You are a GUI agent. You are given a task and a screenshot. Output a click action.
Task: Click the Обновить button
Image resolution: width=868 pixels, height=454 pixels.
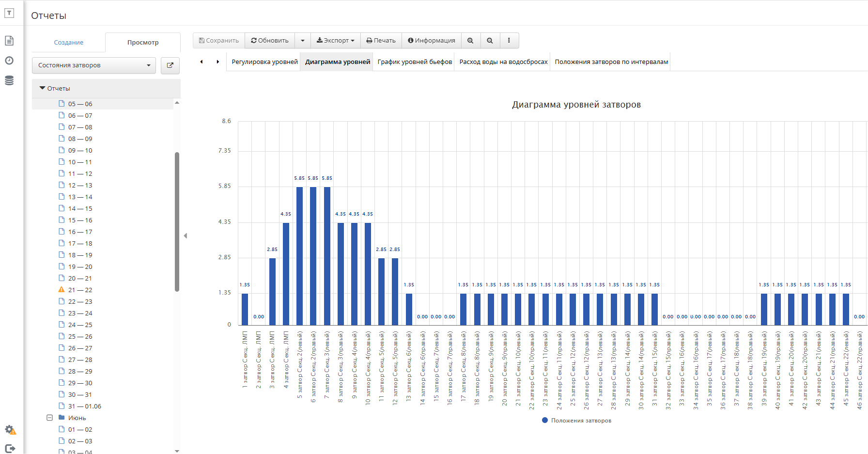(x=270, y=41)
